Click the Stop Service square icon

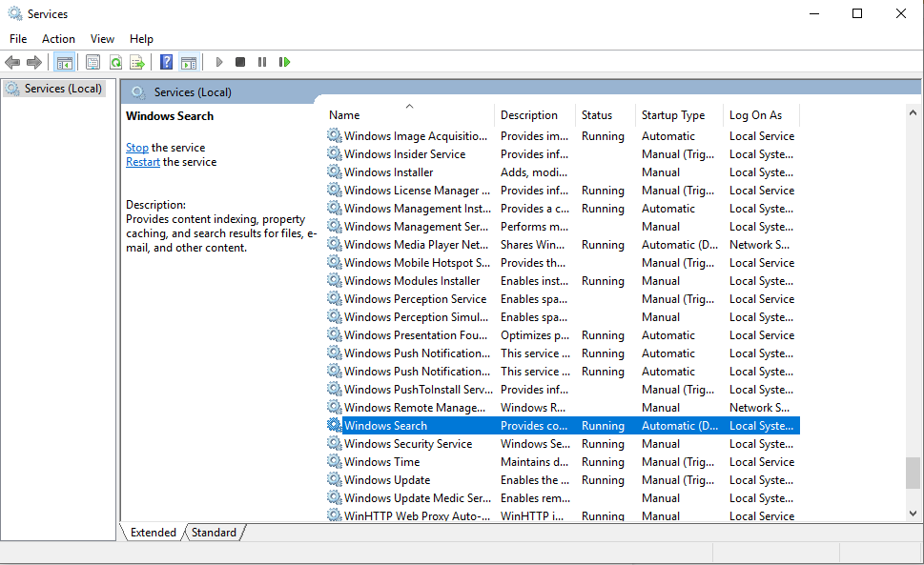click(x=240, y=62)
